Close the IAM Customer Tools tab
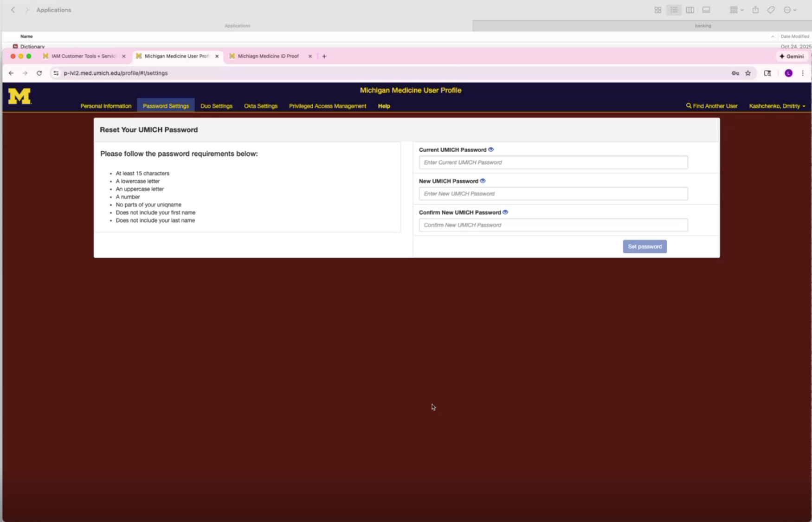 [124, 56]
